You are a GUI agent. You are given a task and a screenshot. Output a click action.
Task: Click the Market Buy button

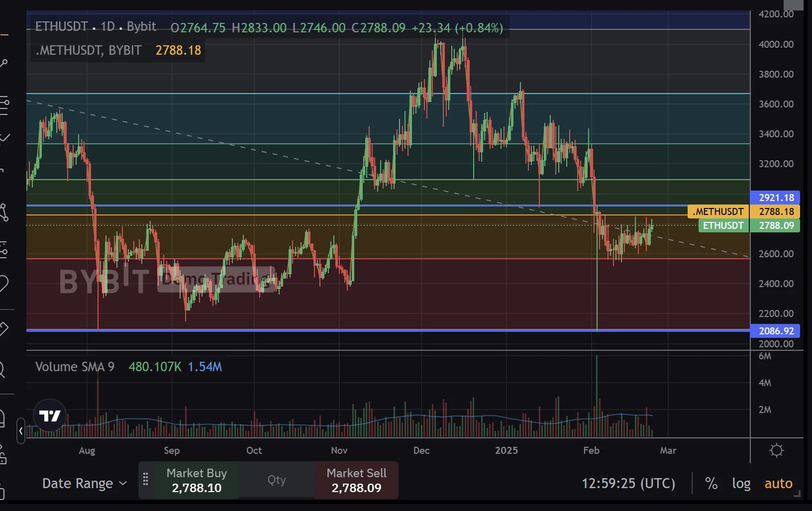[x=197, y=480]
